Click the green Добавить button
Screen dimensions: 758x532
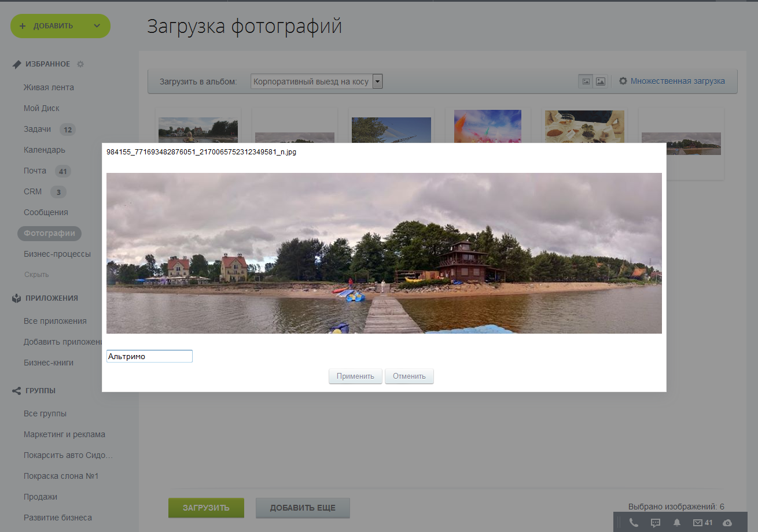(60, 26)
